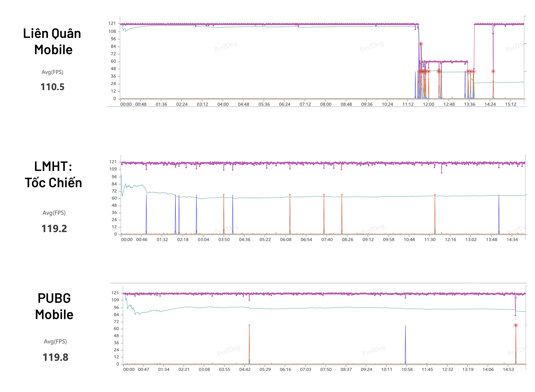Select the Liên Quân Mobile chart title
This screenshot has height=392, width=535.
coord(52,42)
